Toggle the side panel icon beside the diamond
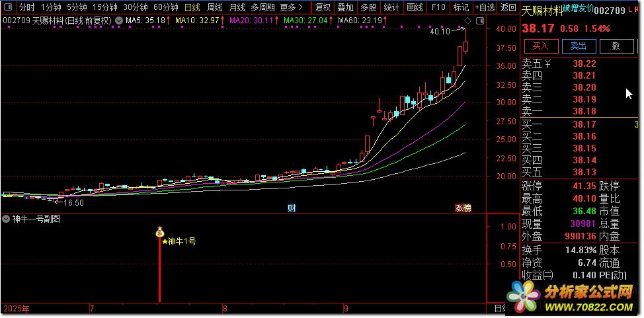Screen dimensions: 644x318 [479, 20]
